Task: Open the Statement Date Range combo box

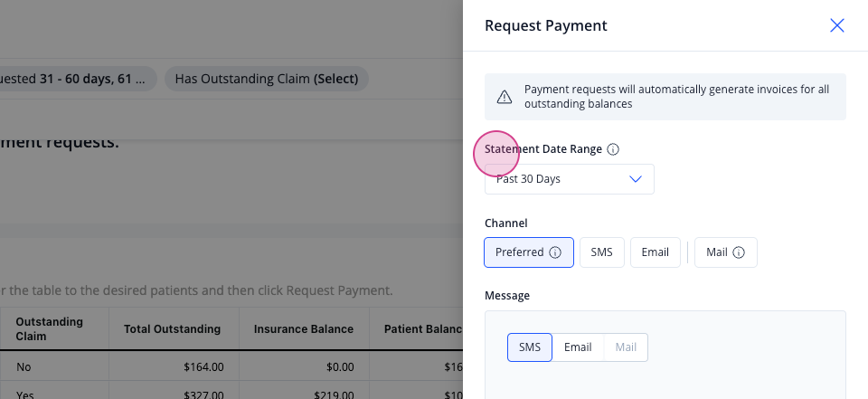Action: coord(569,179)
